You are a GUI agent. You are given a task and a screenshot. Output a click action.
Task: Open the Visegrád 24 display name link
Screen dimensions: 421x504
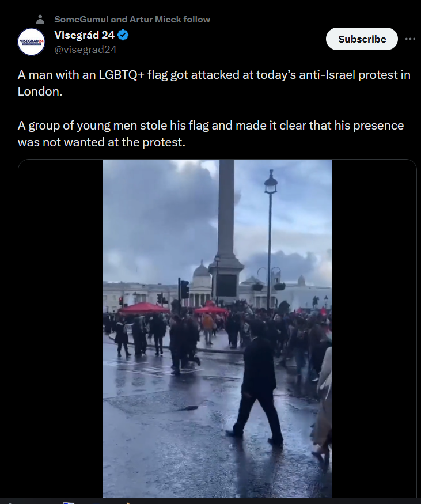click(85, 35)
